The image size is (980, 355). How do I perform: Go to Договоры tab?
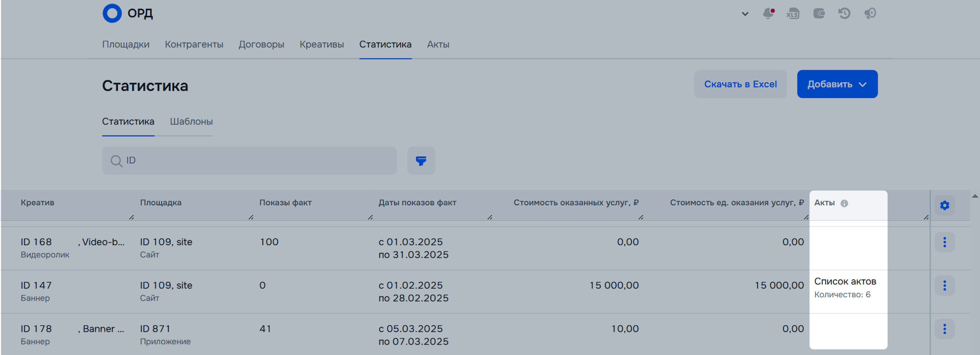261,44
